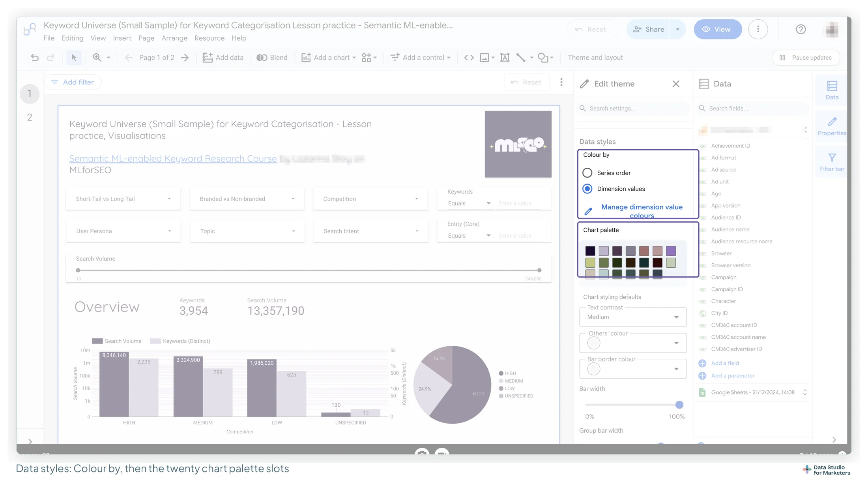The width and height of the screenshot is (868, 484).
Task: Click Add filter button
Action: click(x=73, y=82)
